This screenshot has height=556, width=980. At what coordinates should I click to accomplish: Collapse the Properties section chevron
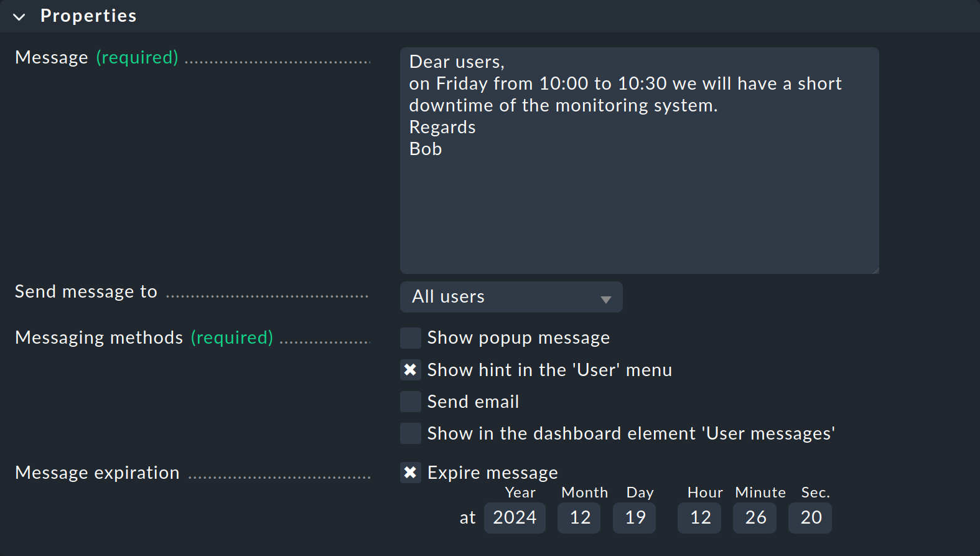pyautogui.click(x=19, y=17)
